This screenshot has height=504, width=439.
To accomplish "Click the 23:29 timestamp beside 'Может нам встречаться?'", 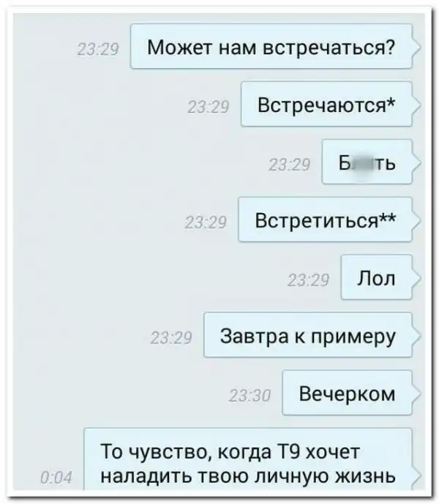I will pyautogui.click(x=98, y=50).
